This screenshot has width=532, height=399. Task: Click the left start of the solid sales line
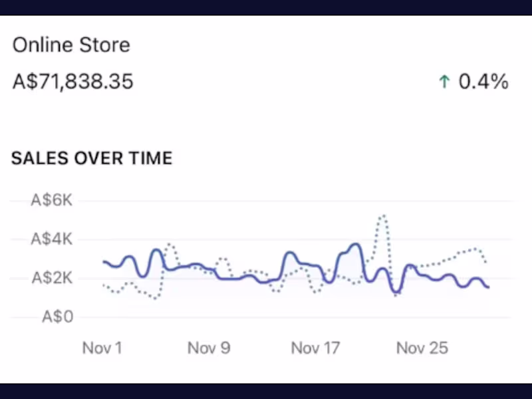pyautogui.click(x=104, y=262)
